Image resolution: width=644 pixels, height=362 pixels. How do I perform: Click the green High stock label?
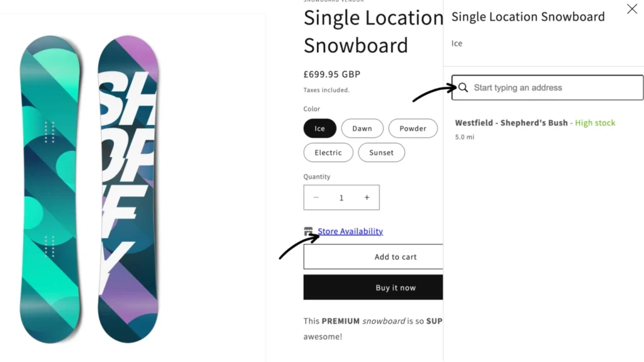[595, 123]
